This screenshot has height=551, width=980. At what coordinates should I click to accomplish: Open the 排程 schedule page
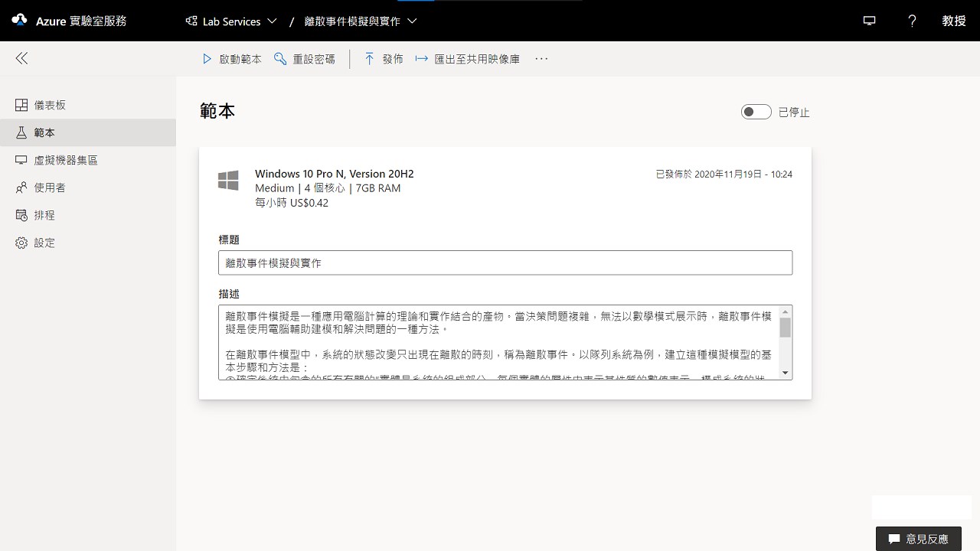(88, 215)
